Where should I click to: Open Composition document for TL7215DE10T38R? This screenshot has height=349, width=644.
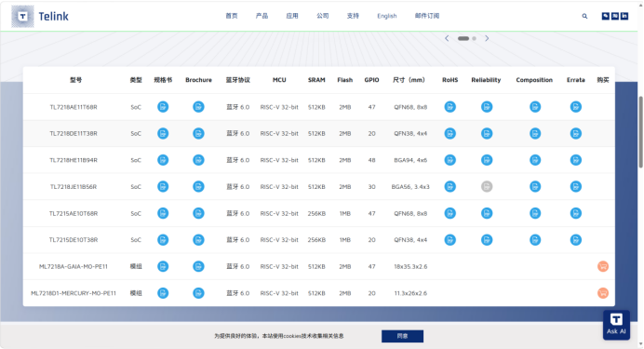(x=535, y=240)
